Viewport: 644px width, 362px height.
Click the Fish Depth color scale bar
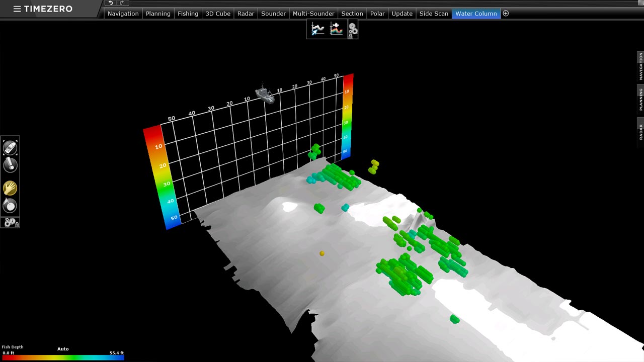point(63,357)
